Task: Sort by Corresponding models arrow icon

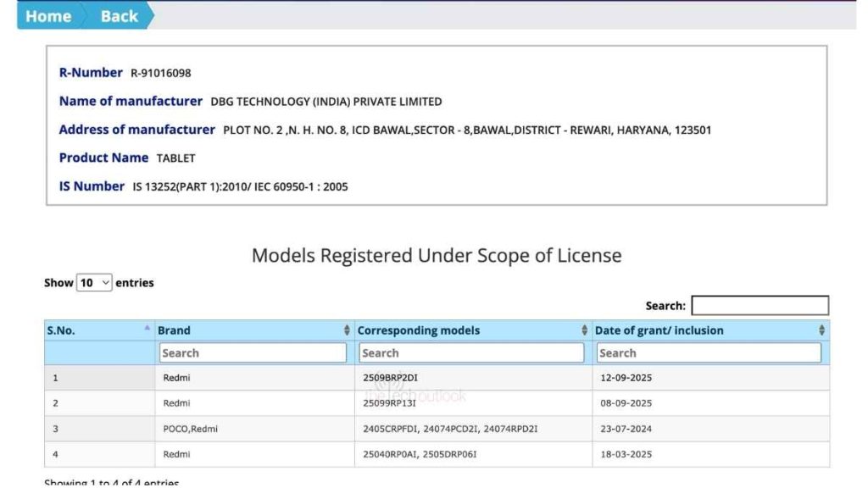Action: [x=585, y=330]
